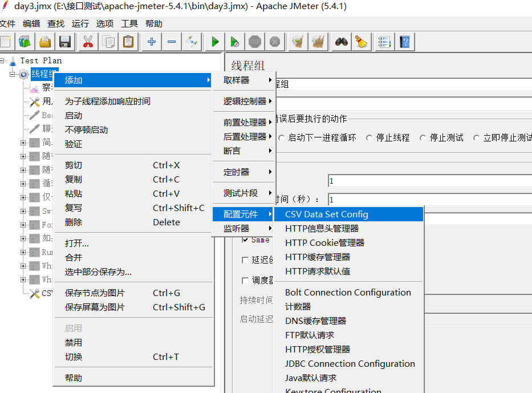532x393 pixels.
Task: Click the Ramp-Up 时间 input field
Action: click(430, 200)
